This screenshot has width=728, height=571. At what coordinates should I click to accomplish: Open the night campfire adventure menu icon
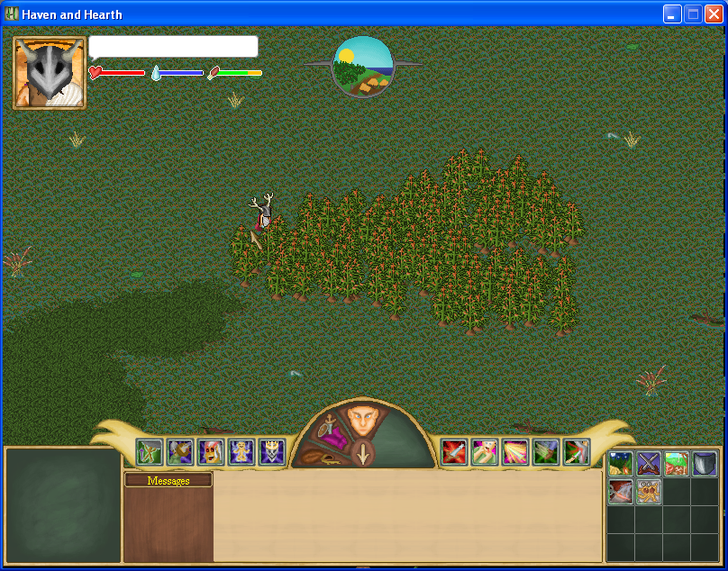(x=621, y=464)
